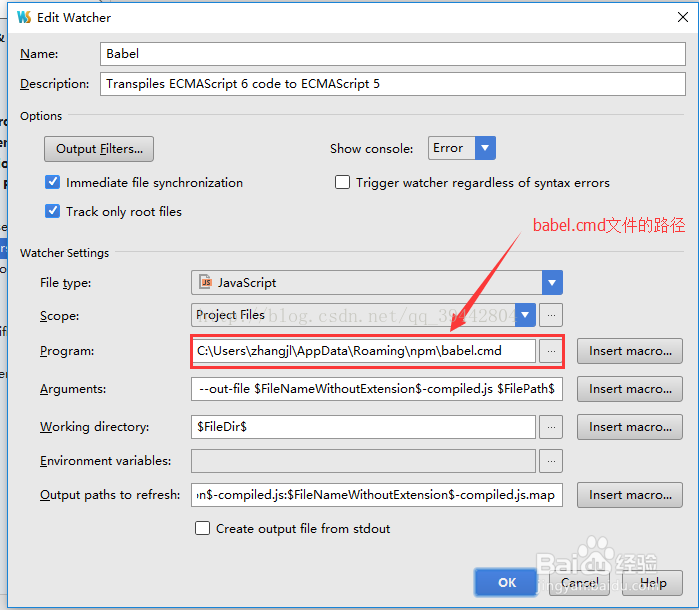Insert macro for Working directory
This screenshot has width=699, height=610.
click(630, 427)
